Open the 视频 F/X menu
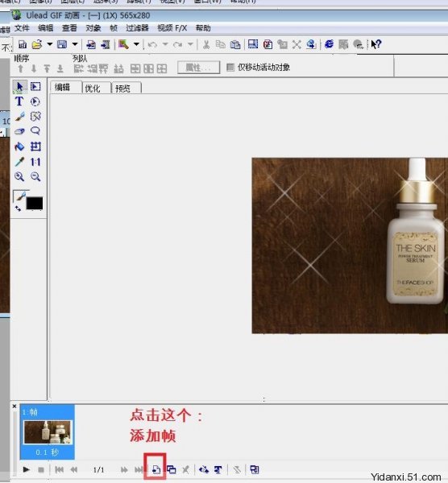448x483 pixels. coord(172,28)
